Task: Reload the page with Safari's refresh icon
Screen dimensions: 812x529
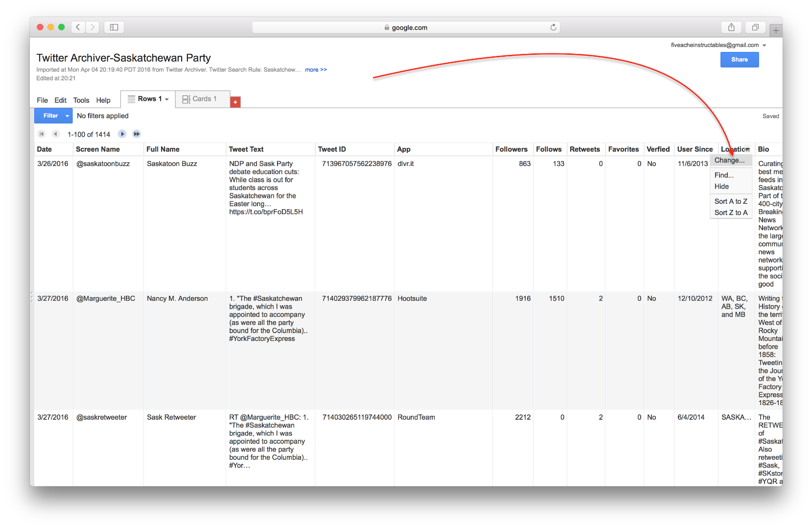Action: pos(553,27)
